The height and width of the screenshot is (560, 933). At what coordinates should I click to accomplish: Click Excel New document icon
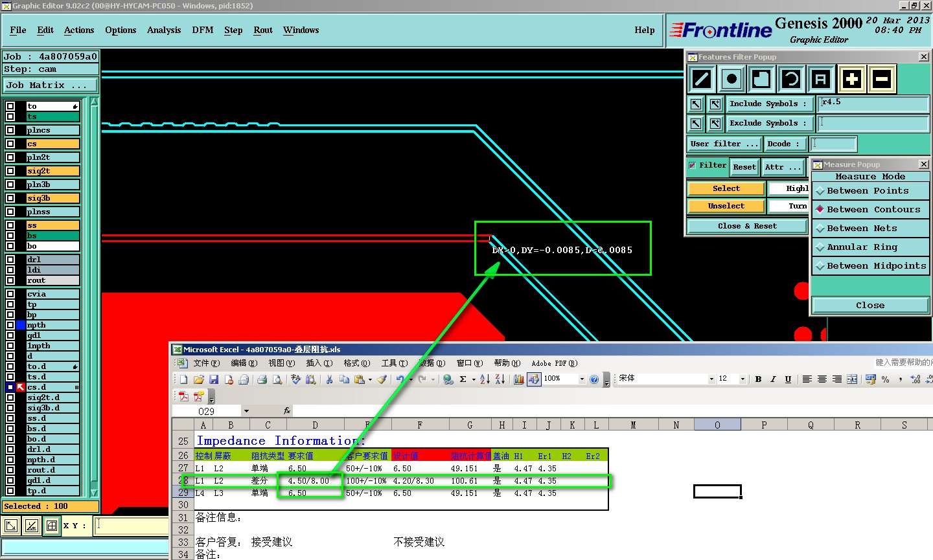pyautogui.click(x=183, y=379)
